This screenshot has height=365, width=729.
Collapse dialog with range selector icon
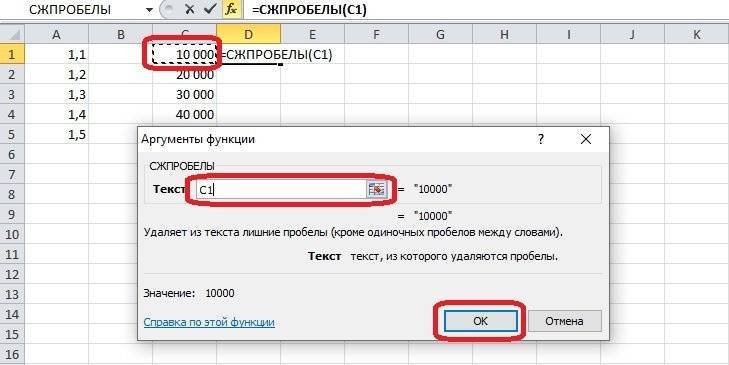pos(377,189)
